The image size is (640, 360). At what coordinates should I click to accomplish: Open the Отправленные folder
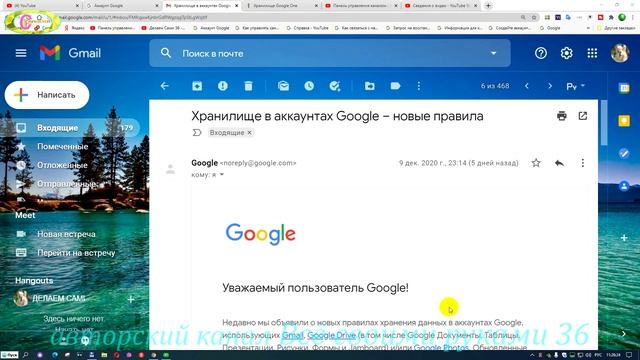67,184
